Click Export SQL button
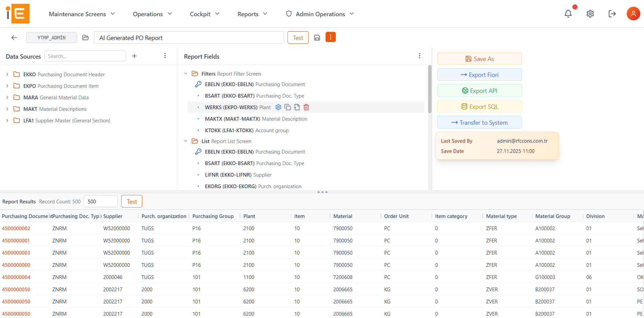 [x=479, y=106]
